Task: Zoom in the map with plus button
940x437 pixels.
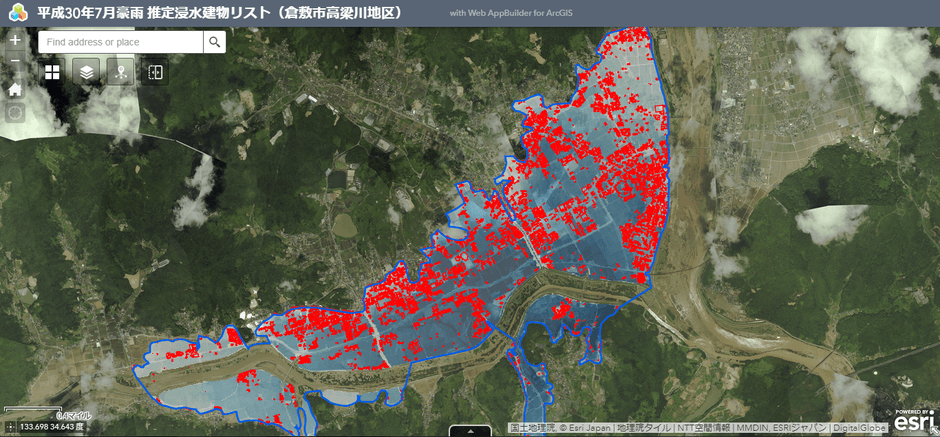Action: (x=16, y=41)
